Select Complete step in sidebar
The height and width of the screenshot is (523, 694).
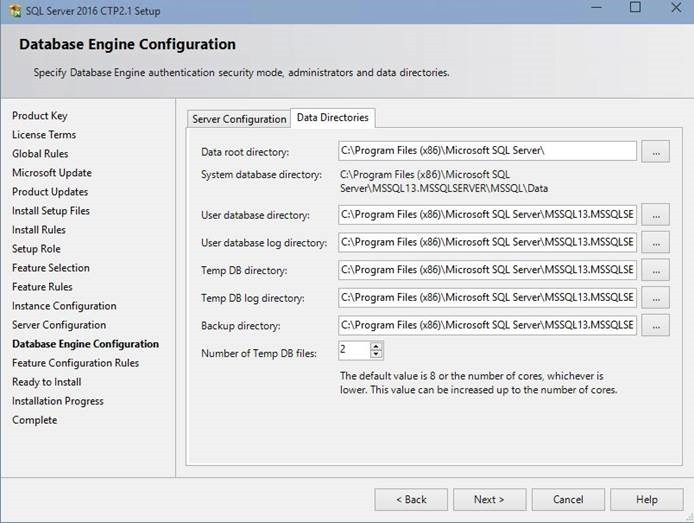(35, 420)
